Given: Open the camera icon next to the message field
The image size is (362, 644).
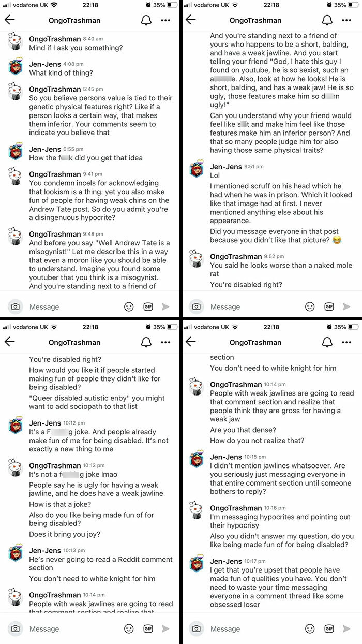Looking at the screenshot, I should (16, 306).
